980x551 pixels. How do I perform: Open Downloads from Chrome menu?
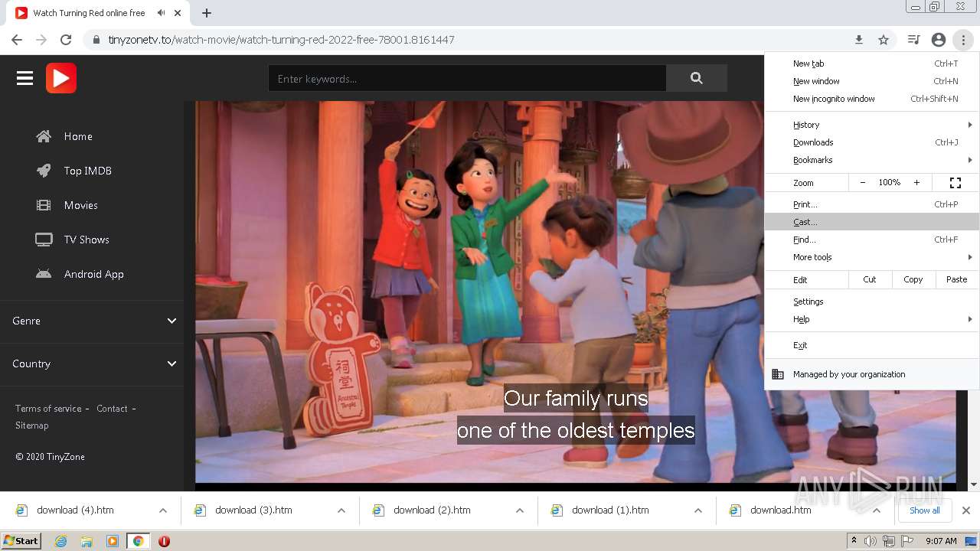(872, 142)
